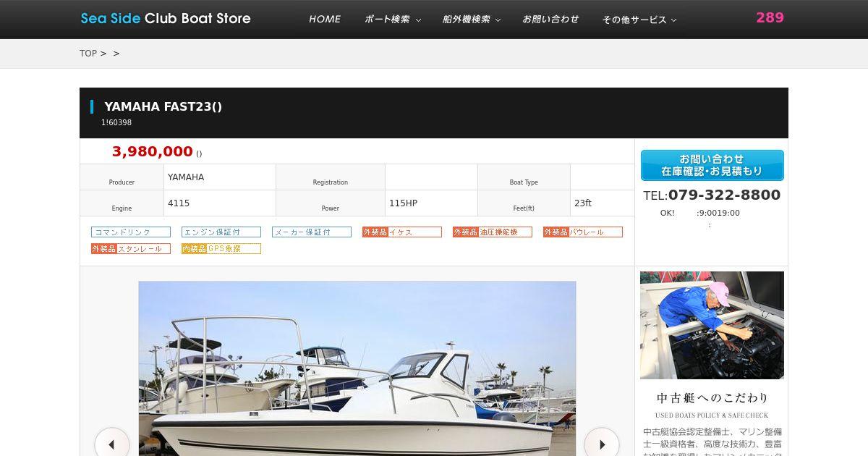Go to the HOME menu item
Viewport: 868px width, 456px height.
[x=325, y=20]
